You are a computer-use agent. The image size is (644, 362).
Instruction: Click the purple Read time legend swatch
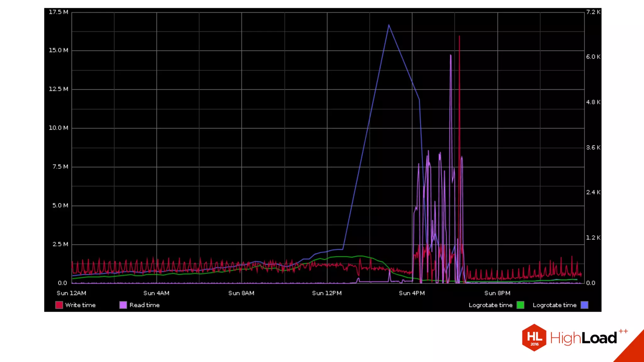pyautogui.click(x=123, y=305)
